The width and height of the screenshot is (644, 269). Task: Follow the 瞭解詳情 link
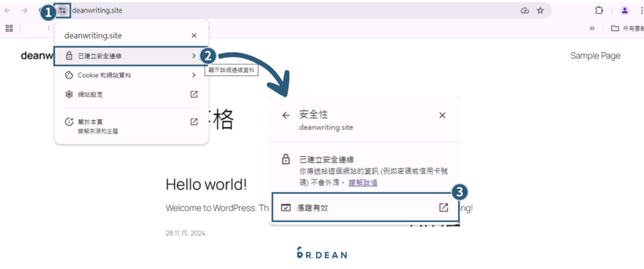[x=363, y=183]
